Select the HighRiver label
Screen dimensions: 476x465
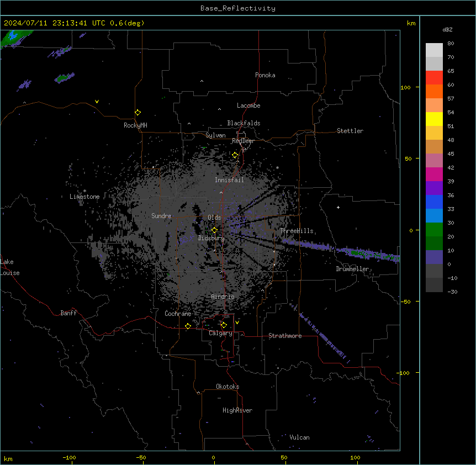pyautogui.click(x=237, y=410)
